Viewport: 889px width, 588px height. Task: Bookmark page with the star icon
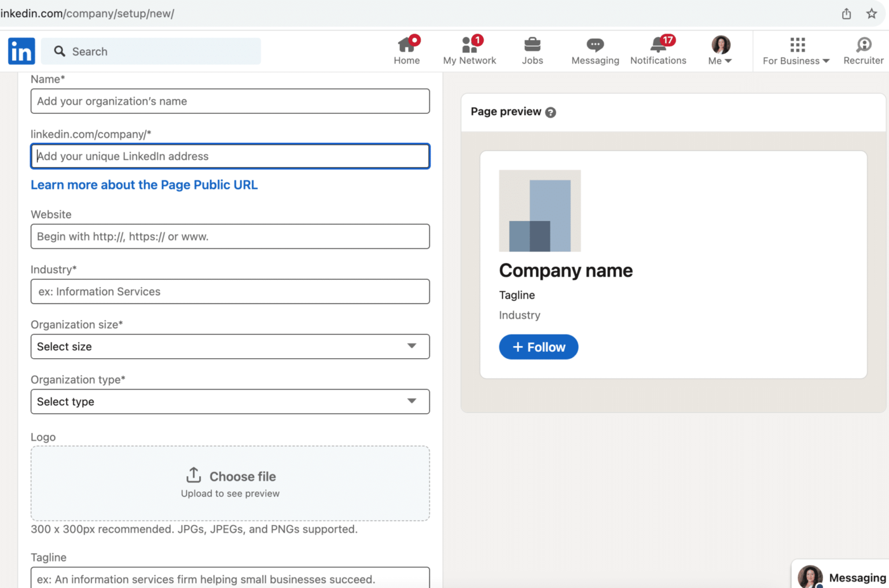(871, 14)
